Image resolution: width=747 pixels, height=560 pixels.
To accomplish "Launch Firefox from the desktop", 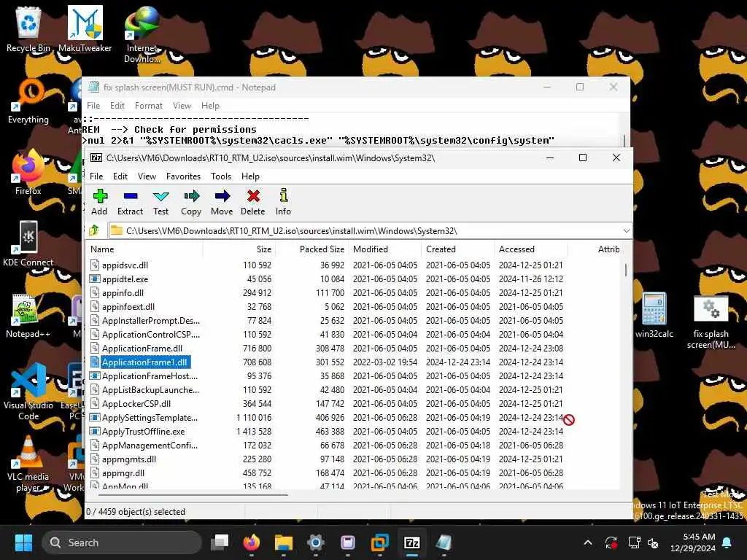I will pos(28,173).
